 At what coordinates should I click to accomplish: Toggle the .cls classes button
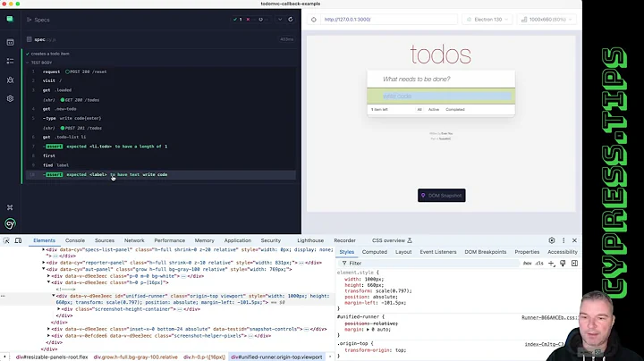[539, 264]
